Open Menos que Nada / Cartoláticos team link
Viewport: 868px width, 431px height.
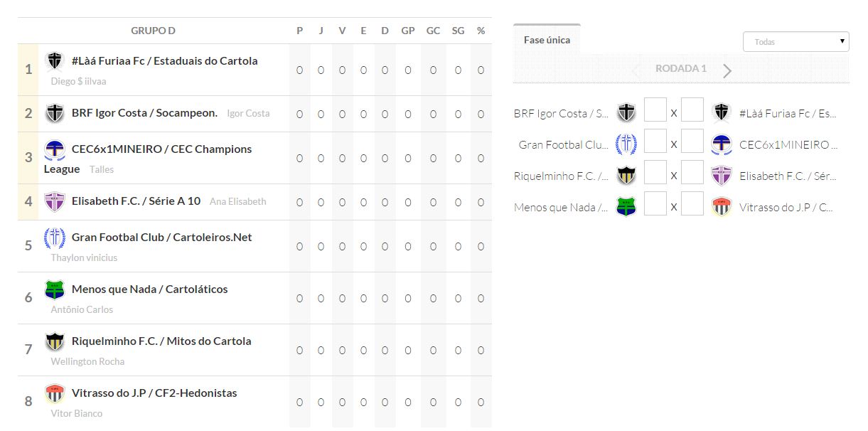point(149,289)
